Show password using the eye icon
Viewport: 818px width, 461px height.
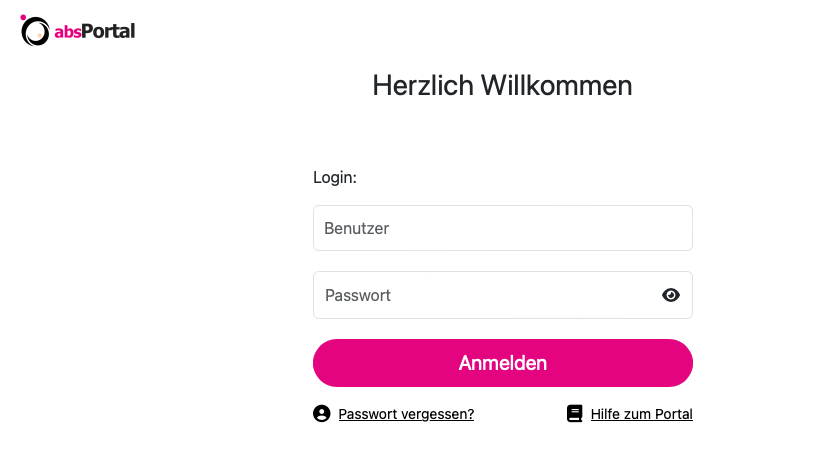click(x=670, y=295)
